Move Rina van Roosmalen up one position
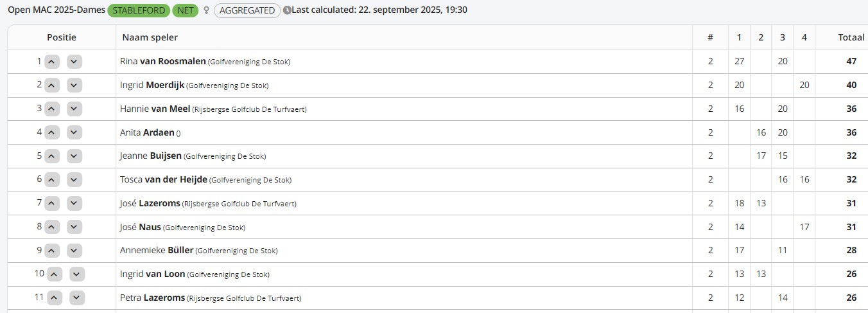 52,62
